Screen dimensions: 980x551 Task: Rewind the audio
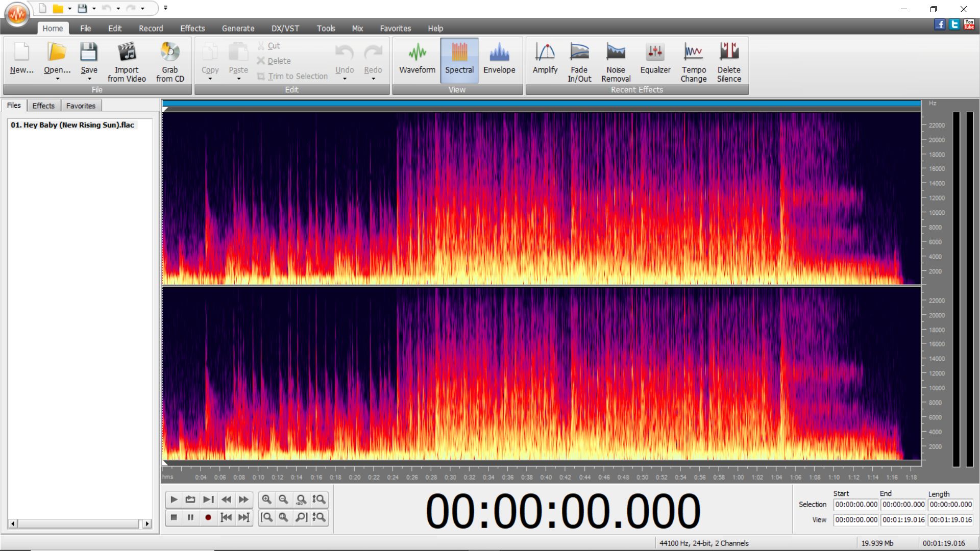pos(226,499)
